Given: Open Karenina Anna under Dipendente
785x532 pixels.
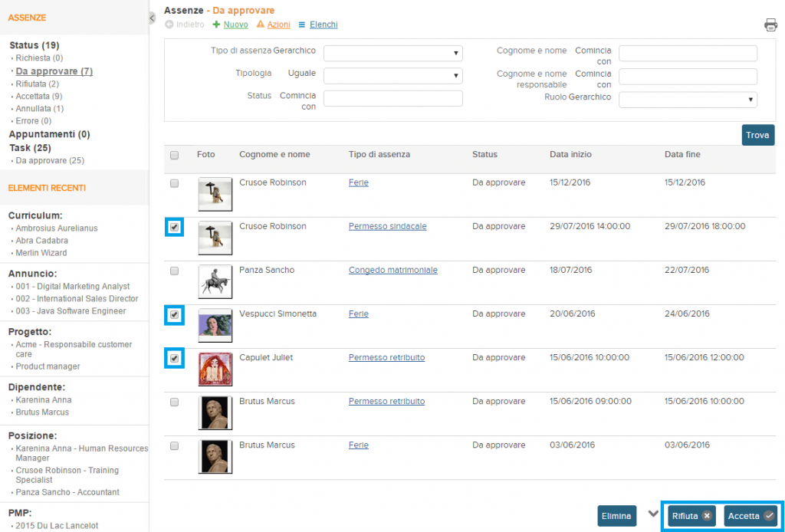Looking at the screenshot, I should click(44, 400).
